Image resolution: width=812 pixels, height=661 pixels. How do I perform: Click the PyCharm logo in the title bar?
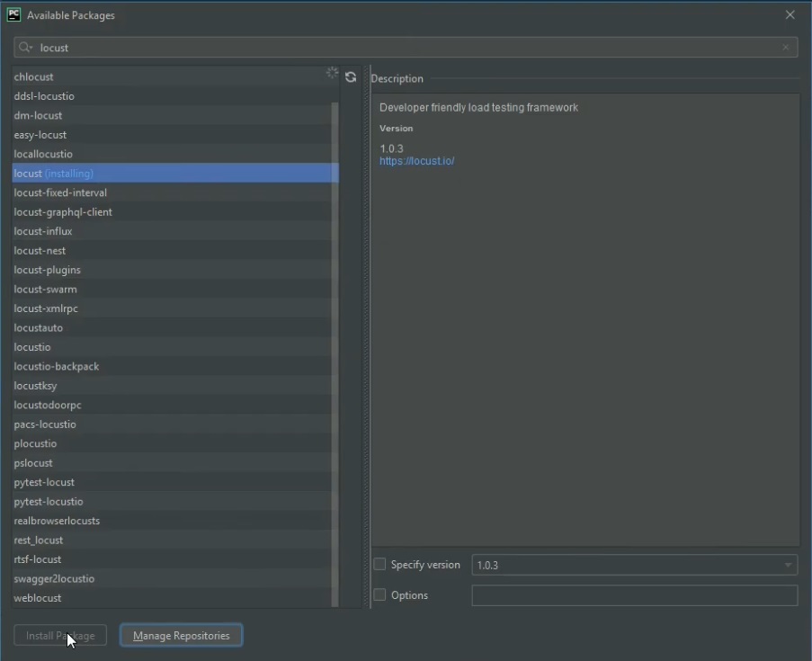[14, 15]
